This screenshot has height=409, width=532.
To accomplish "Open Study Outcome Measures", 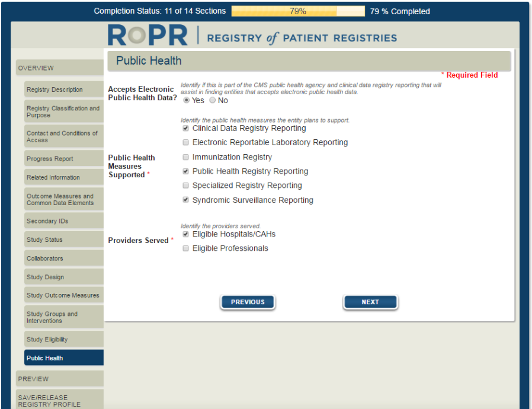I will [64, 295].
